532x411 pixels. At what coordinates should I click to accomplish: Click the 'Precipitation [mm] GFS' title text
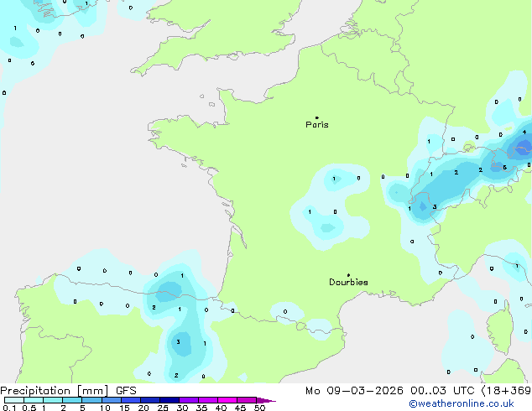tap(68, 391)
